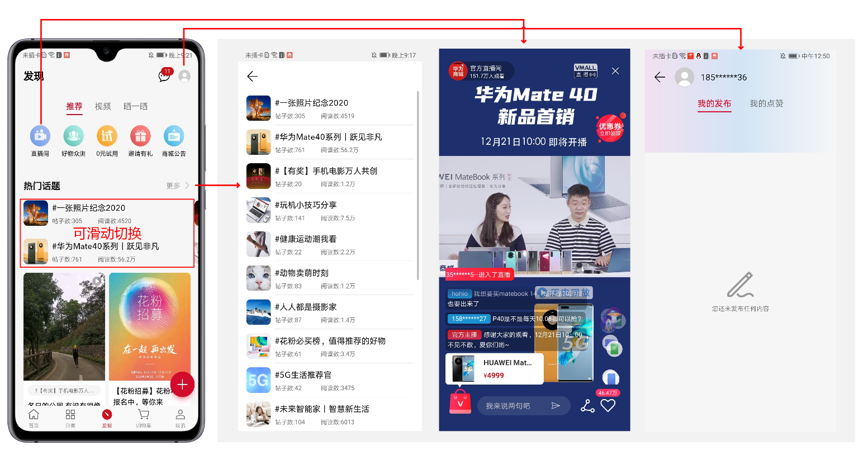Select 我的点赞 tab
The image size is (868, 455).
767,103
